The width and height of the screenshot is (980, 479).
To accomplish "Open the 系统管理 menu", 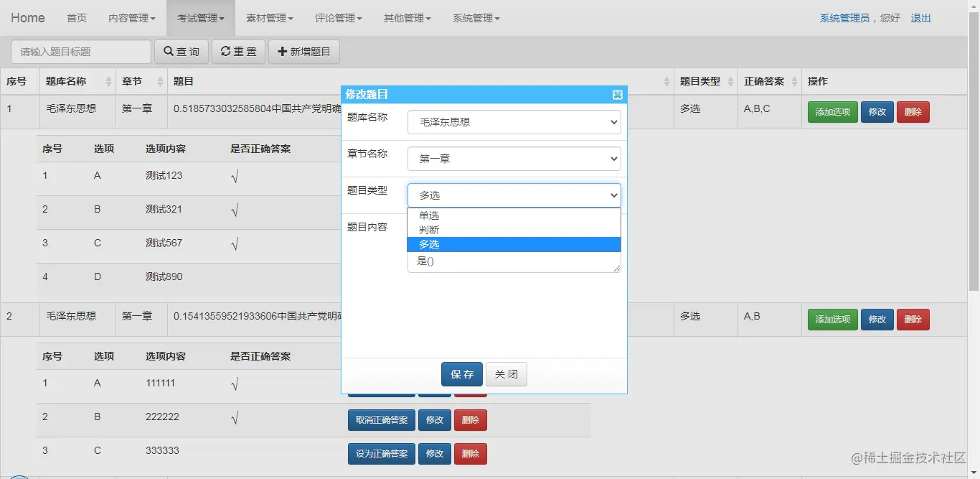I will (476, 18).
